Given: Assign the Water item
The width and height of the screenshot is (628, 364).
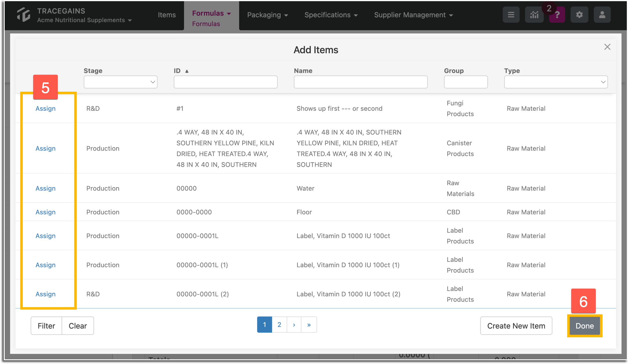Looking at the screenshot, I should pos(45,188).
